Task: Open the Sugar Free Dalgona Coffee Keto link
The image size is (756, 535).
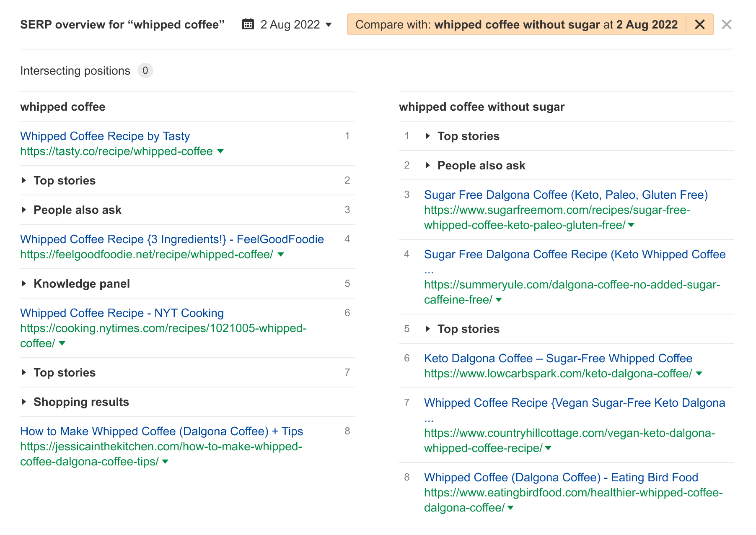Action: pyautogui.click(x=566, y=195)
